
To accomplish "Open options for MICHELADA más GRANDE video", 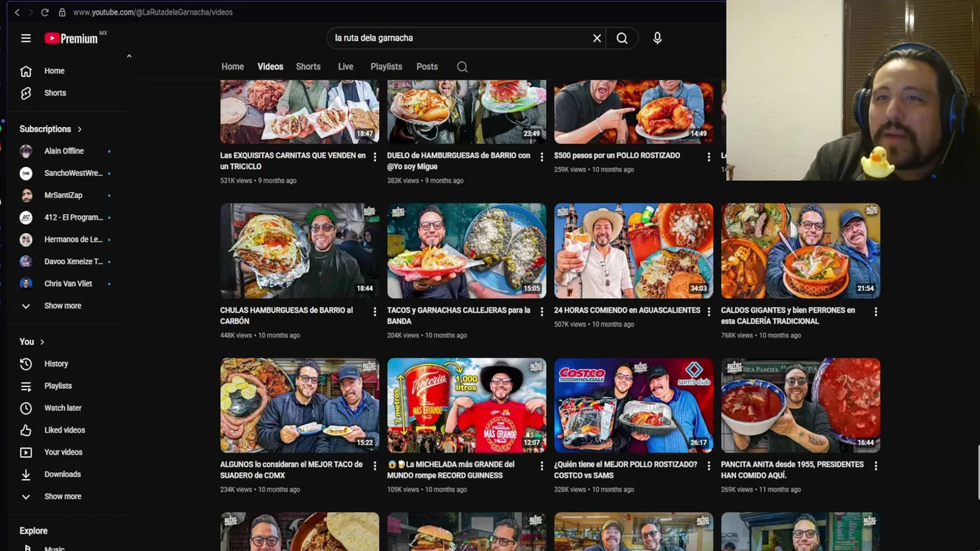I will coord(541,465).
